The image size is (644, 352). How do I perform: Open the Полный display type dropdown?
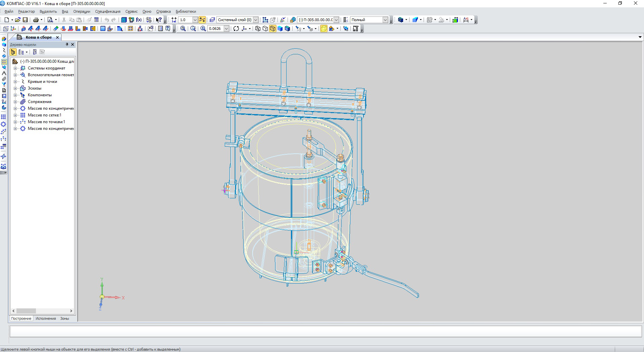pyautogui.click(x=385, y=20)
